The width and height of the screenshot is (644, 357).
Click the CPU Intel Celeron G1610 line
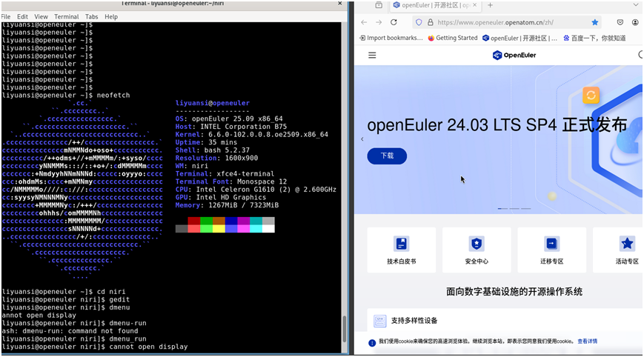[x=256, y=189]
